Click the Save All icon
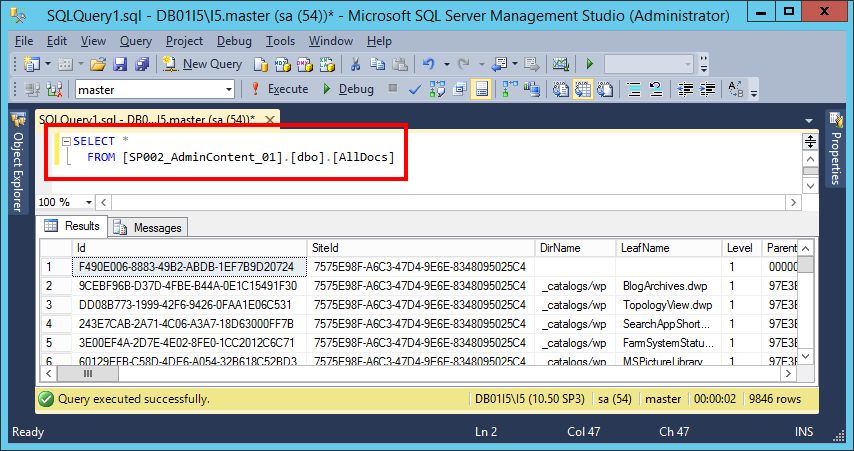The width and height of the screenshot is (854, 451). pos(142,64)
